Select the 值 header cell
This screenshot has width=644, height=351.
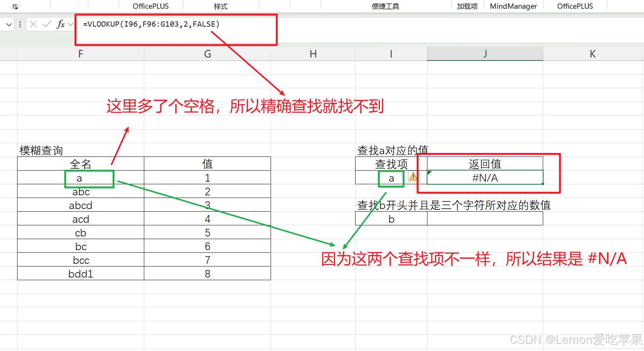[207, 164]
